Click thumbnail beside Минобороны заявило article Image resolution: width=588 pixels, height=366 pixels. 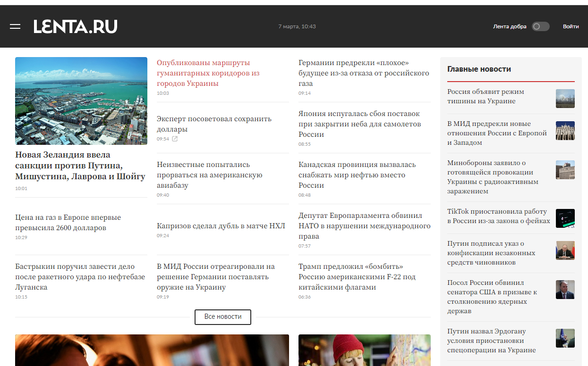pos(565,170)
